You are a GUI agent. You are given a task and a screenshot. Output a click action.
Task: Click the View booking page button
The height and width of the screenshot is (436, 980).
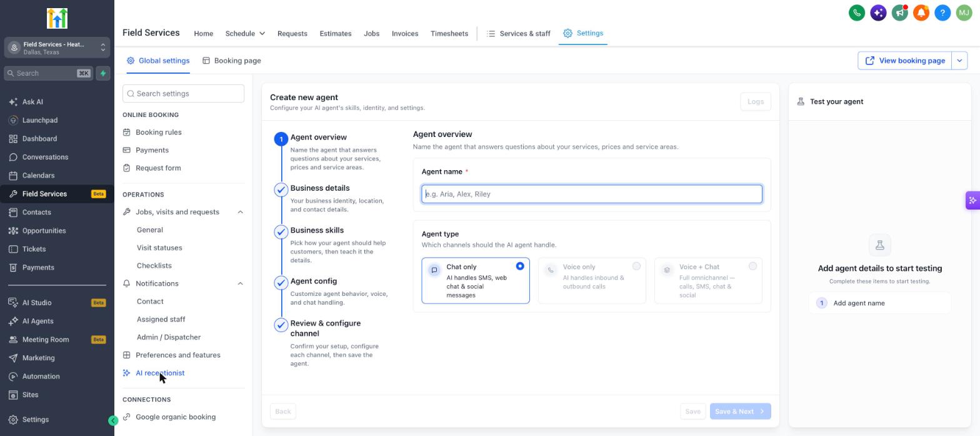(x=905, y=61)
